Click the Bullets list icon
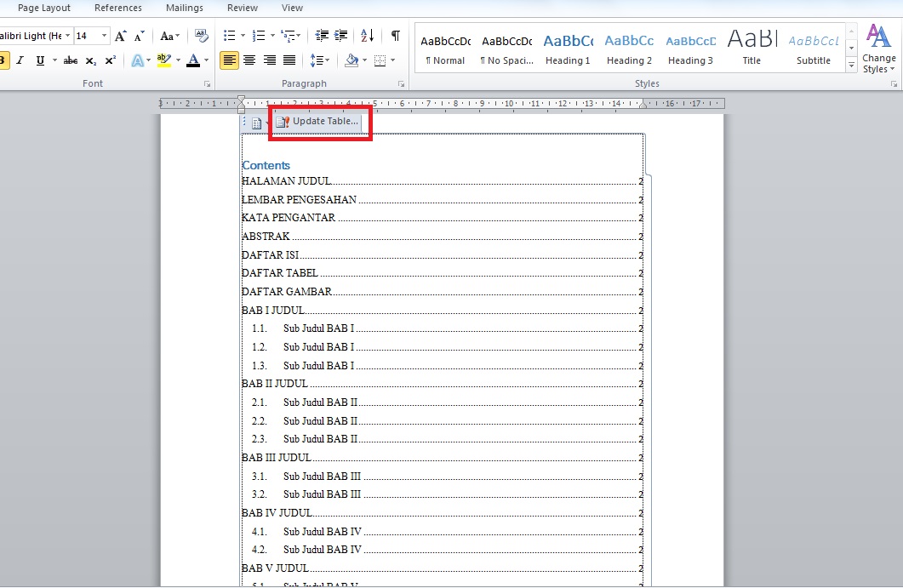The image size is (903, 588). pyautogui.click(x=229, y=36)
